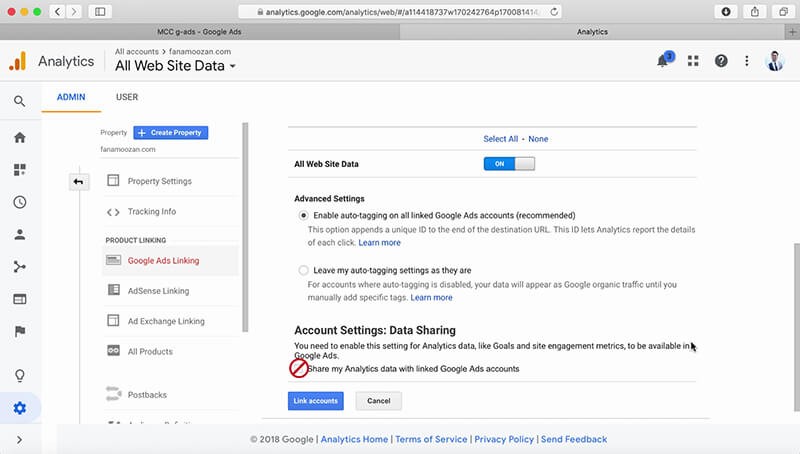The image size is (800, 454).
Task: Switch to the Analytics browser tab
Action: (x=592, y=32)
